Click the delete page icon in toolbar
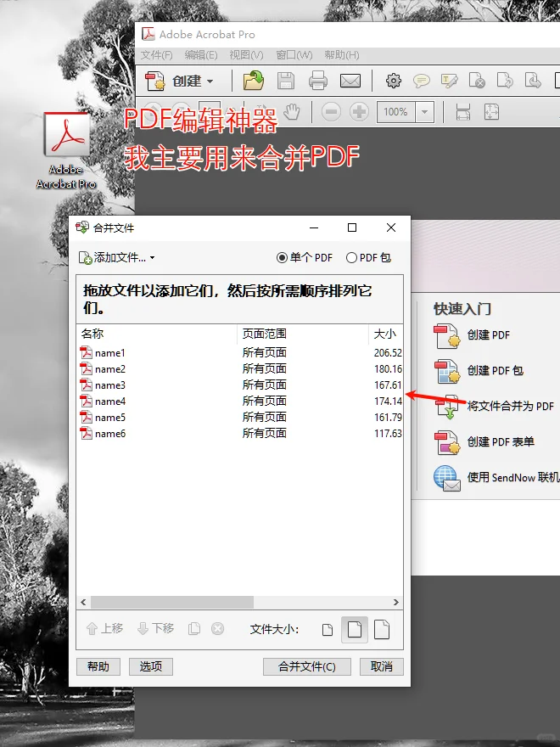Screen dimensions: 560x747 (x=477, y=81)
